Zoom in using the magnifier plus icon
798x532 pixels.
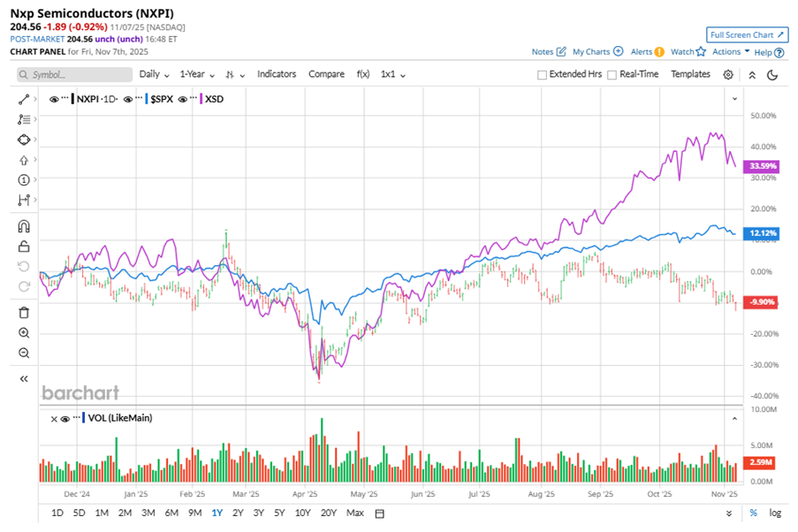pos(24,333)
